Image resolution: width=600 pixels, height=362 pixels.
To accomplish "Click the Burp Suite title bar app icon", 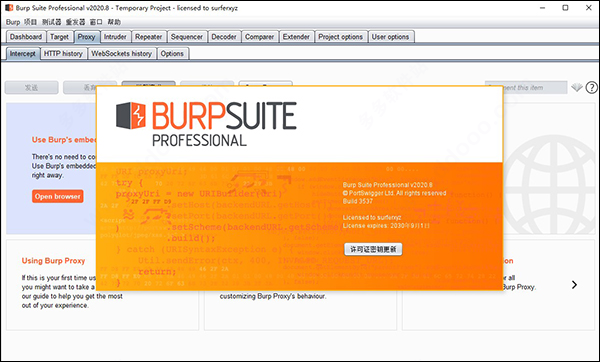I will click(8, 8).
